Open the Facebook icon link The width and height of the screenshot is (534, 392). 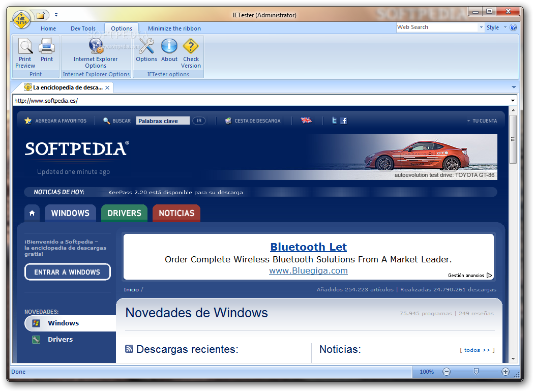tap(344, 120)
